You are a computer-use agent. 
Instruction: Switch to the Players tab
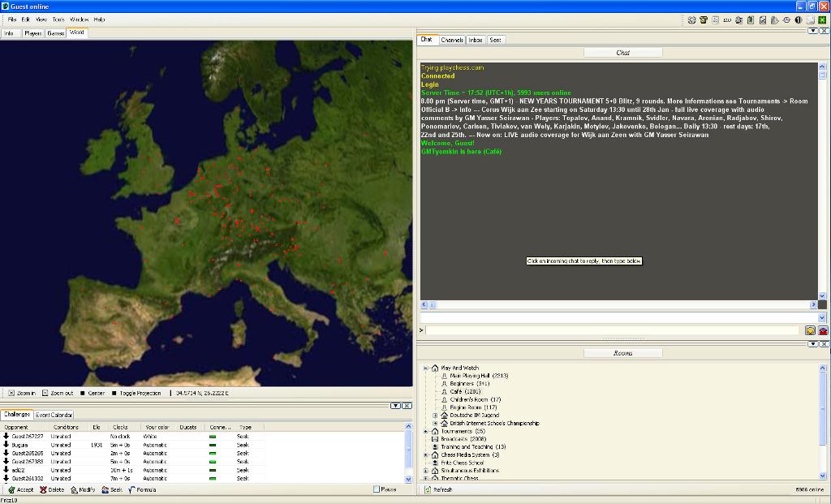pos(33,33)
